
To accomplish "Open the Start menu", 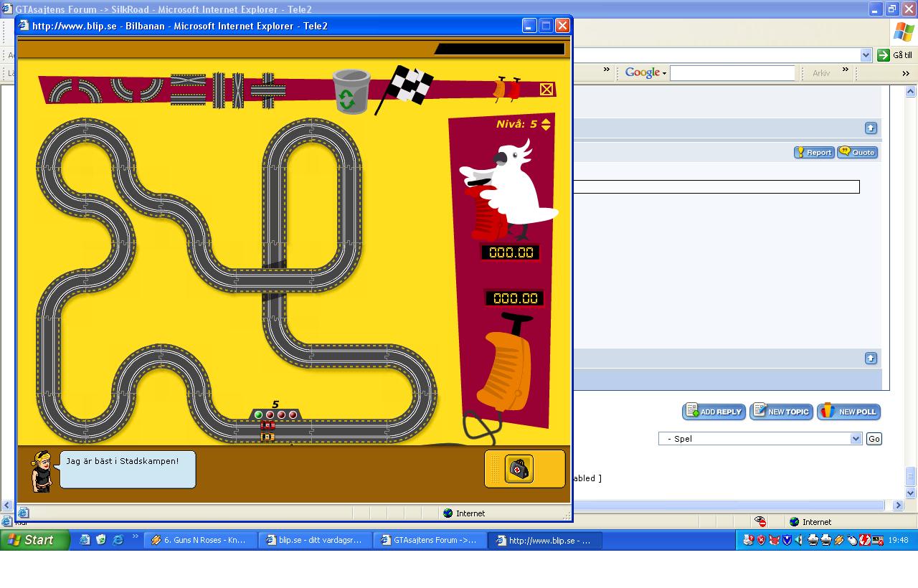I will click(x=35, y=540).
